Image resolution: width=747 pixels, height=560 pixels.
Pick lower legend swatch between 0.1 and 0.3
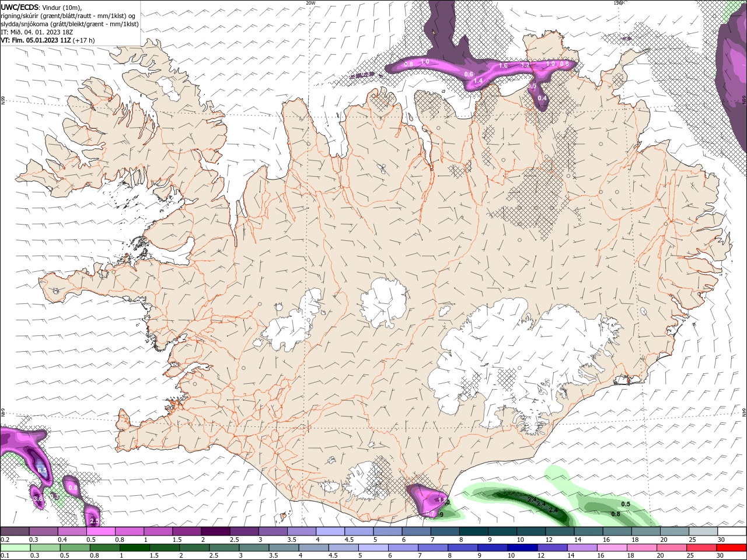15,547
